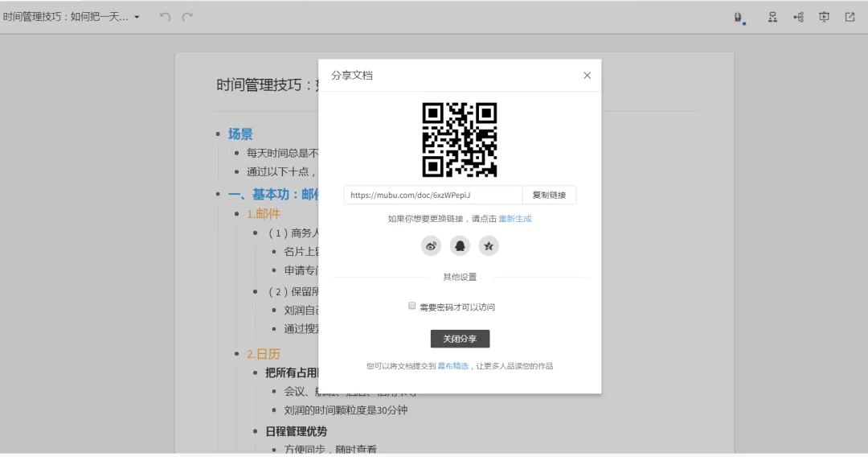This screenshot has height=457, width=868.
Task: Click the 分享文档 dialog title
Action: 351,76
